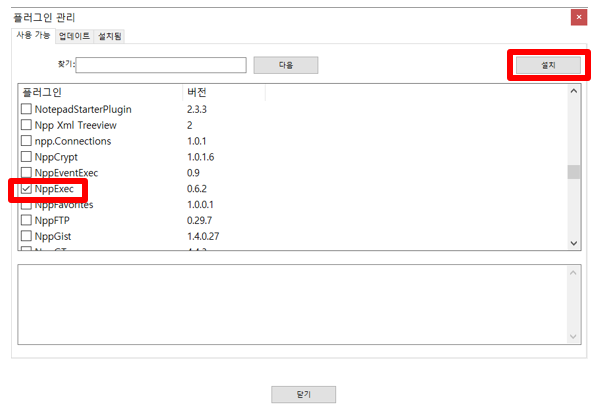Open the 업데이트 tab

point(75,36)
